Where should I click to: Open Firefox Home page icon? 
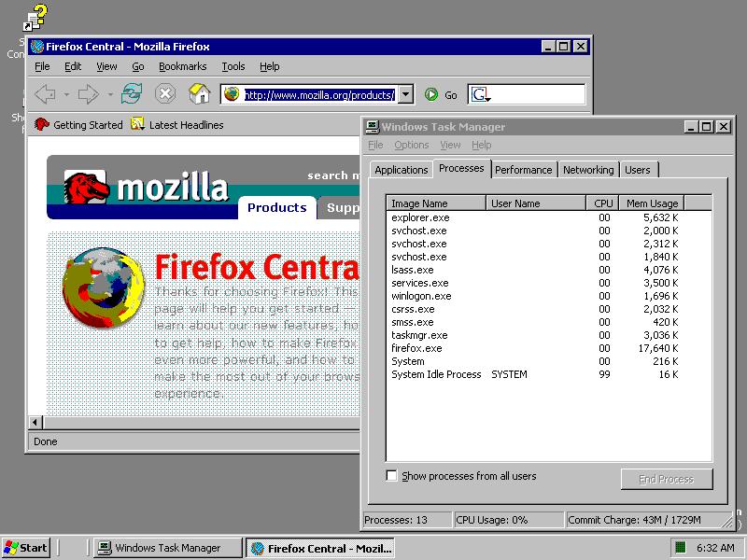[x=200, y=94]
